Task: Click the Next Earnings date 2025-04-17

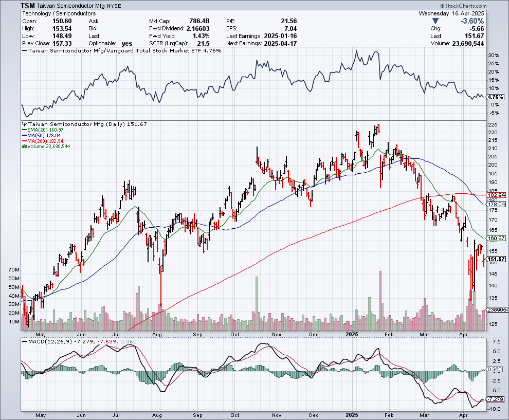Action: pyautogui.click(x=281, y=44)
